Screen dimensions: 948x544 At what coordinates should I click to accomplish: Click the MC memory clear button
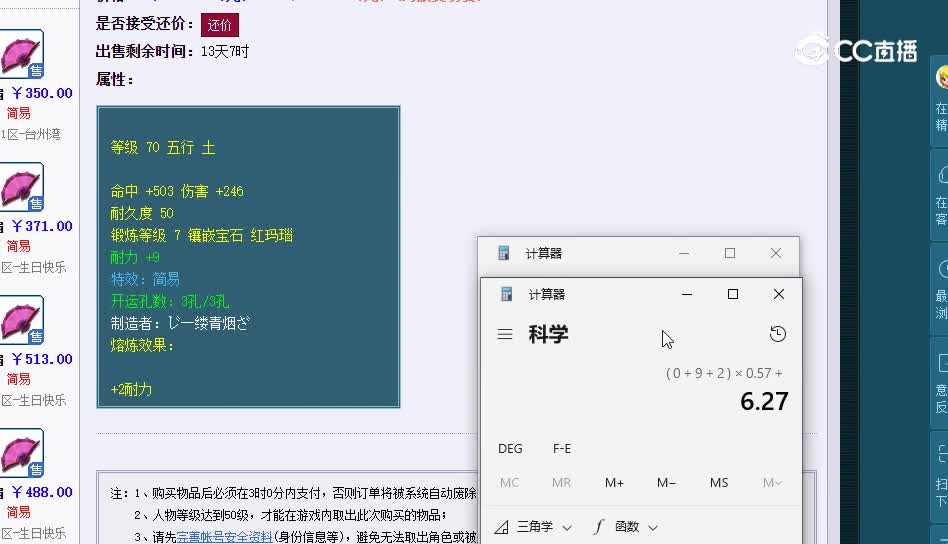pyautogui.click(x=509, y=482)
